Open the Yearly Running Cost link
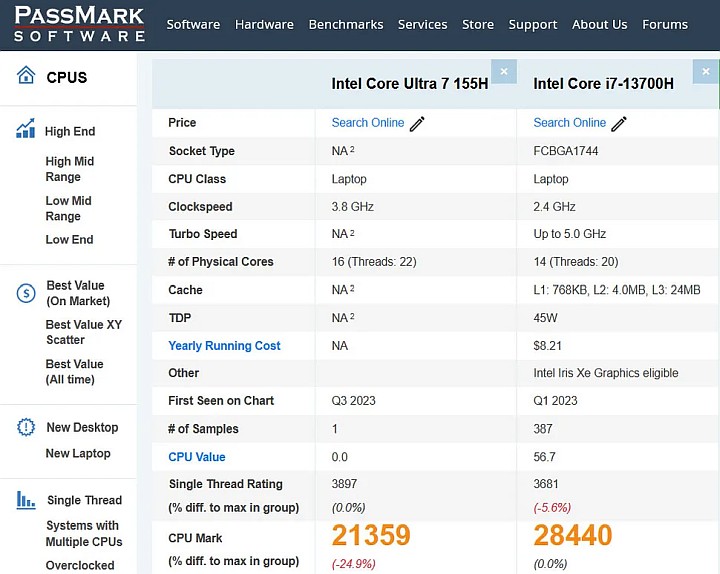This screenshot has height=574, width=720. pyautogui.click(x=224, y=346)
